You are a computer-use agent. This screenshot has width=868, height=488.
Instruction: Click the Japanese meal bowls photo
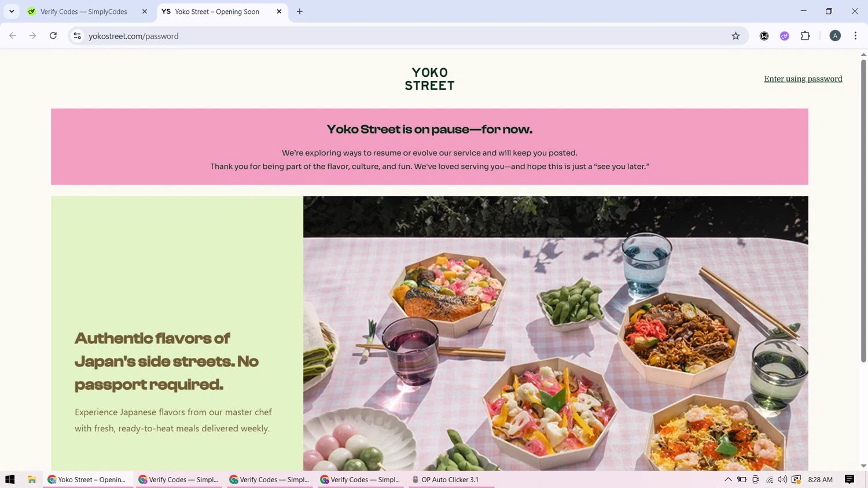(556, 333)
